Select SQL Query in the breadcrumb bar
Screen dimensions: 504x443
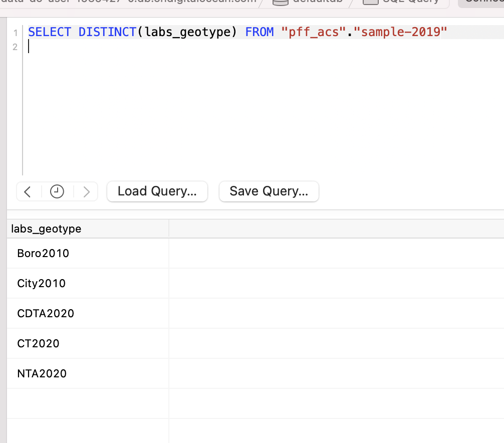tap(401, 2)
